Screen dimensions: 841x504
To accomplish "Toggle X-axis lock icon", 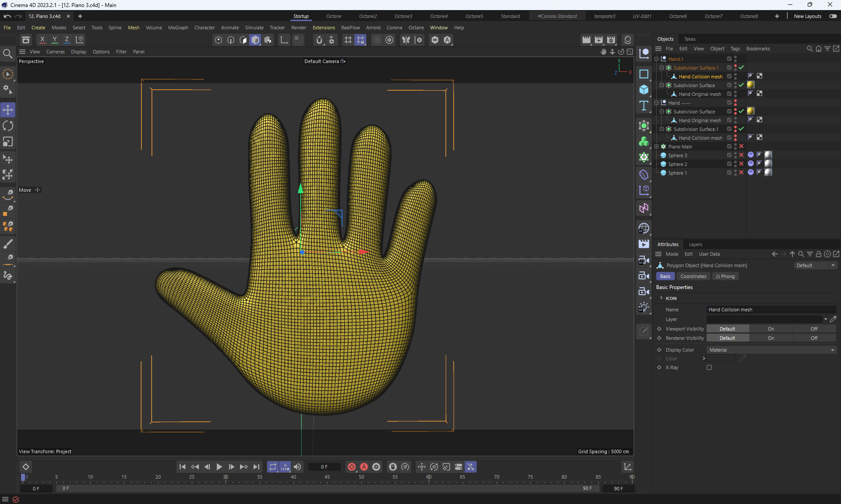I will pyautogui.click(x=42, y=40).
